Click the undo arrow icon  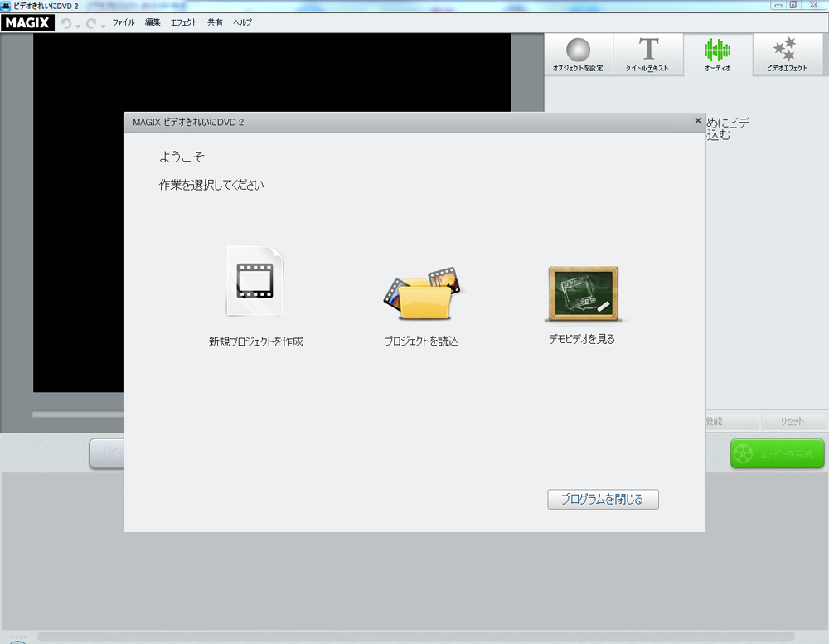(x=66, y=23)
